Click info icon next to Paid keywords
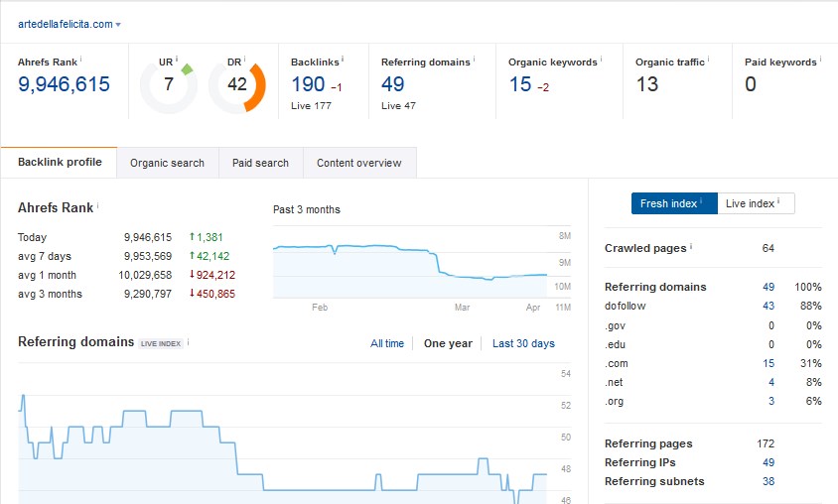Screen dimensions: 838x504 pos(821,60)
